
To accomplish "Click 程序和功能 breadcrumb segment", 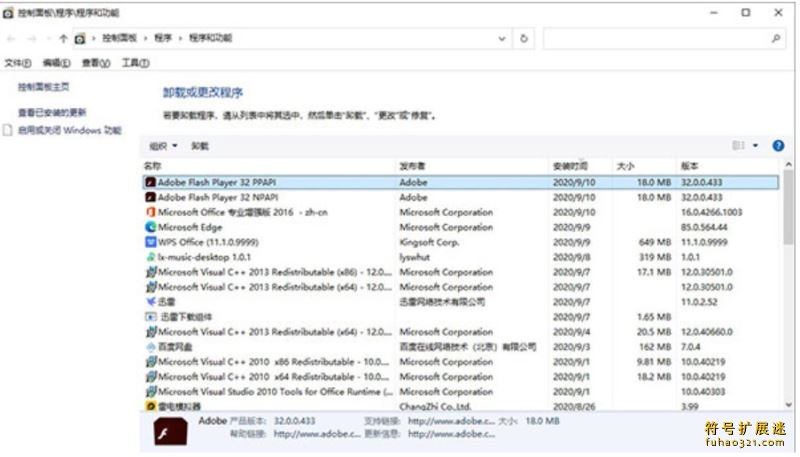I will tap(211, 38).
